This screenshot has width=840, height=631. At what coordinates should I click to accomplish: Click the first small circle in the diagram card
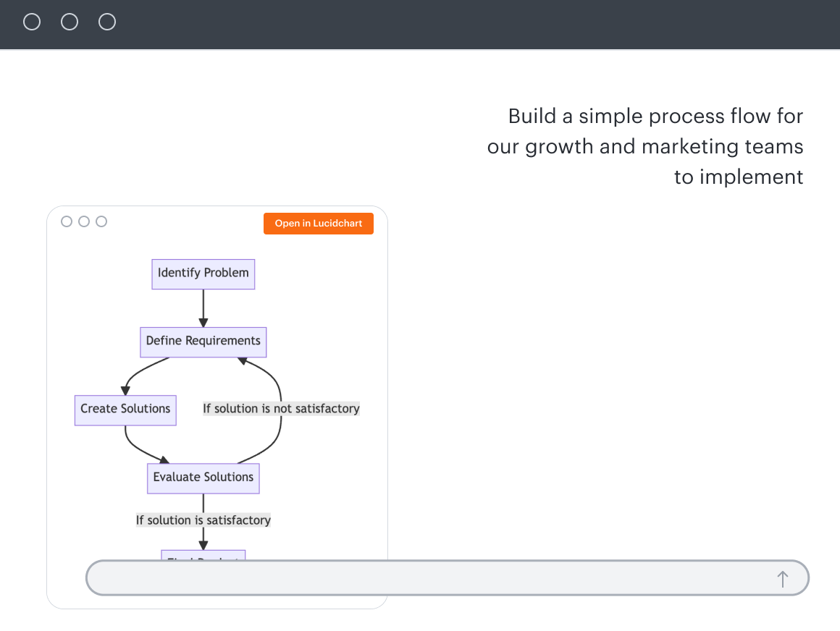[67, 221]
